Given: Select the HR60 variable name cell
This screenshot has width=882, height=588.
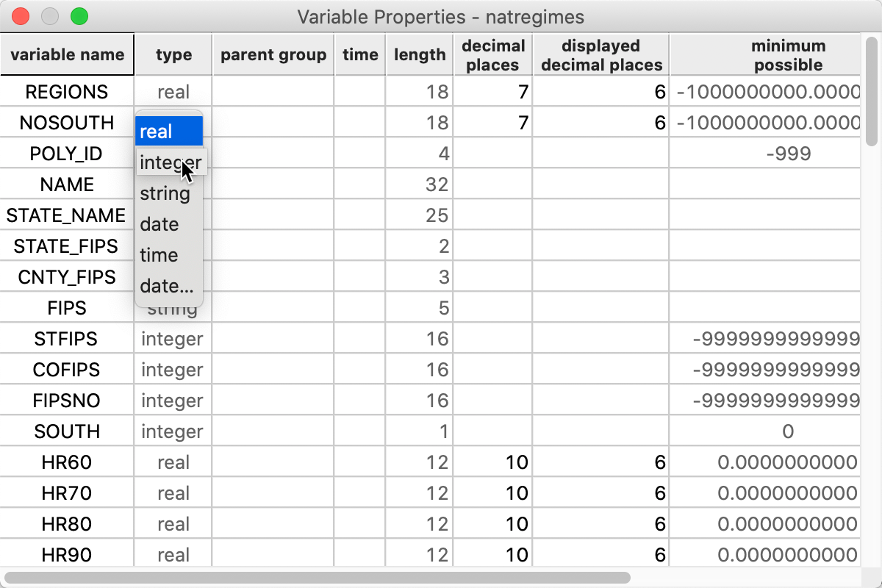Looking at the screenshot, I should (x=67, y=462).
